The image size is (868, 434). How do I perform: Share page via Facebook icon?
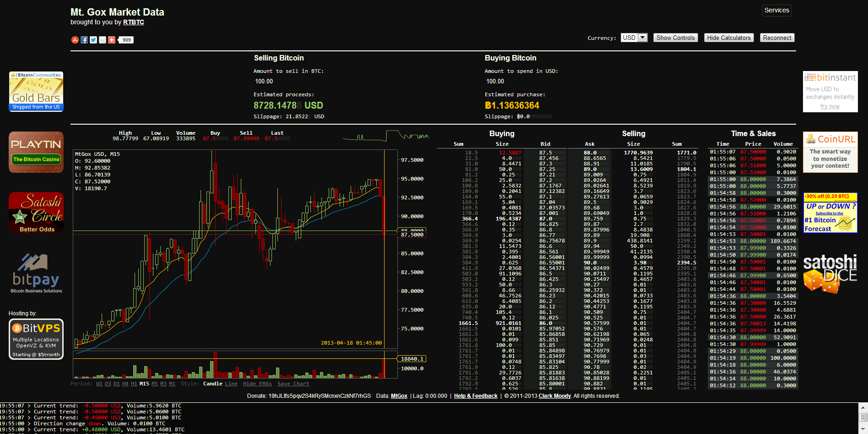(x=84, y=40)
